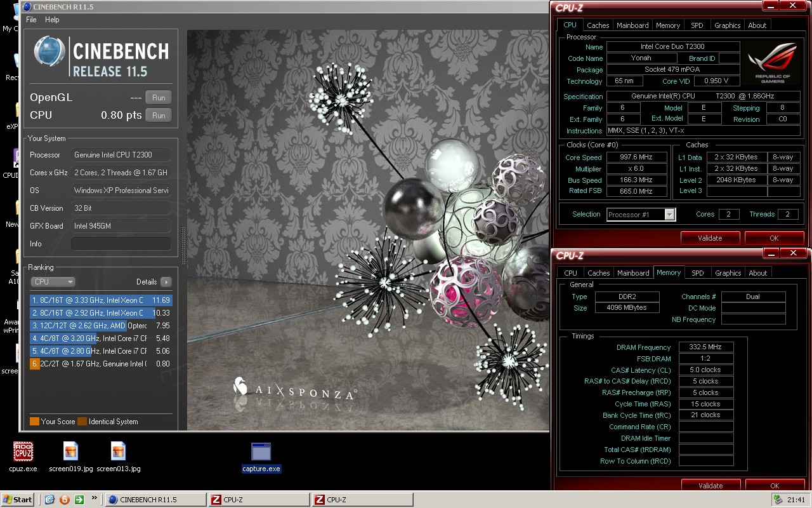Click OK in lower CPU-Z window
Screen dimensions: 812x508
pos(774,485)
